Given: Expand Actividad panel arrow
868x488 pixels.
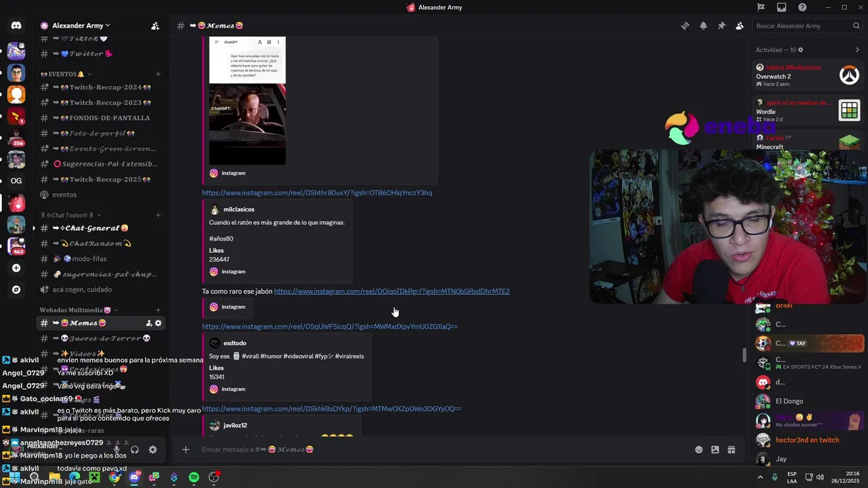Looking at the screenshot, I should coord(857,50).
